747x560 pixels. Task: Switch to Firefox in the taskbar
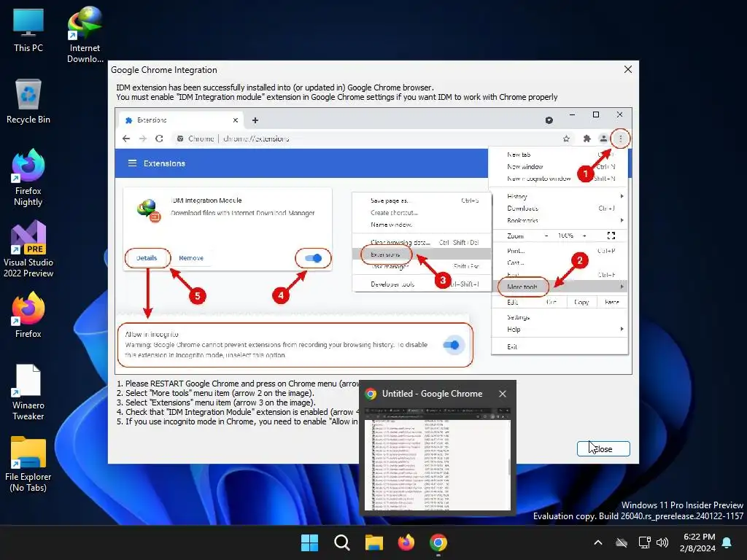(x=406, y=542)
